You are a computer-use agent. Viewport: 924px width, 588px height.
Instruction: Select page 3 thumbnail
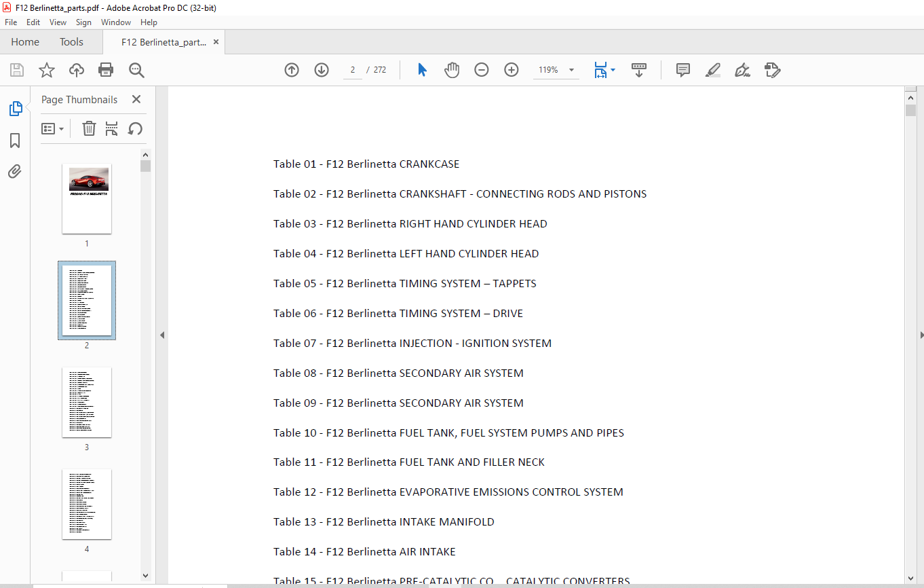(x=87, y=402)
